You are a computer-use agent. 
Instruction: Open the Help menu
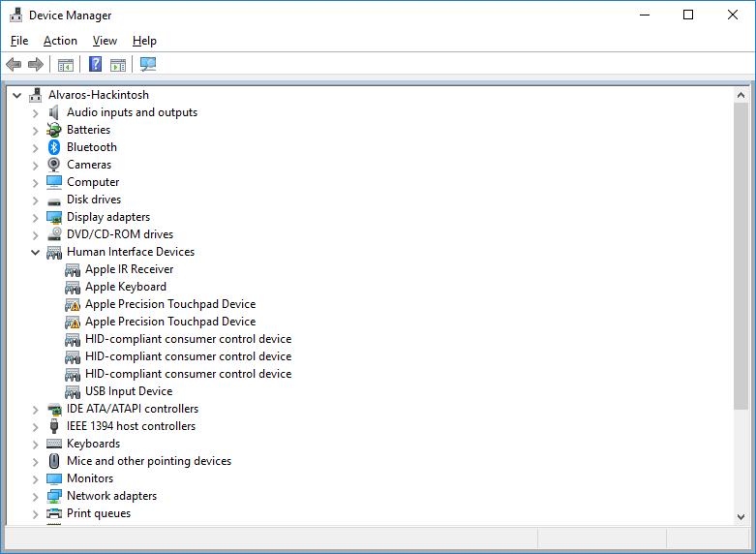[144, 41]
